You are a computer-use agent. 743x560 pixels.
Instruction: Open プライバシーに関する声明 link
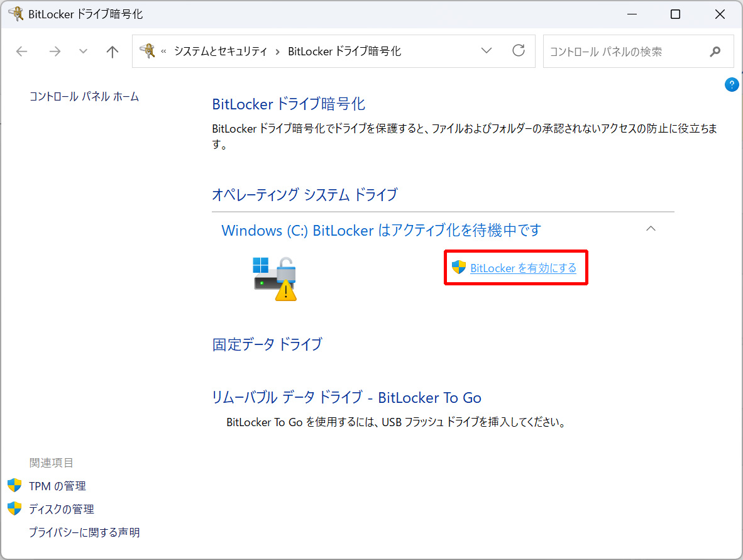pyautogui.click(x=84, y=532)
